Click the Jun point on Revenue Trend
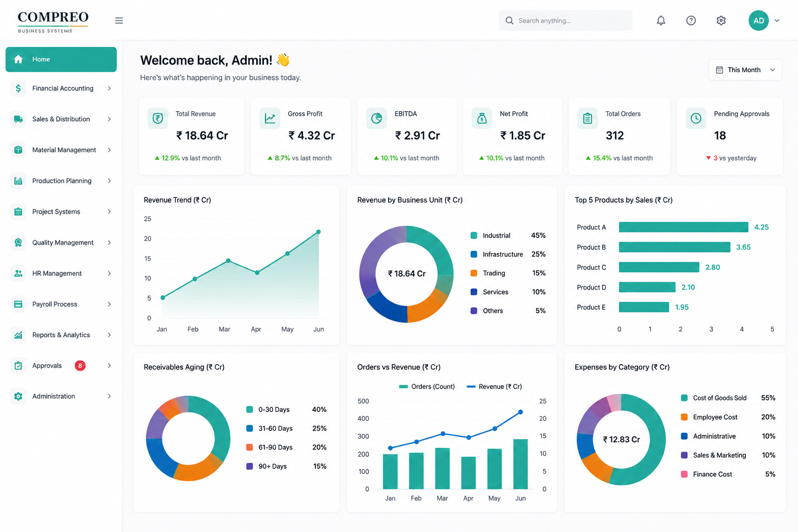 click(318, 232)
